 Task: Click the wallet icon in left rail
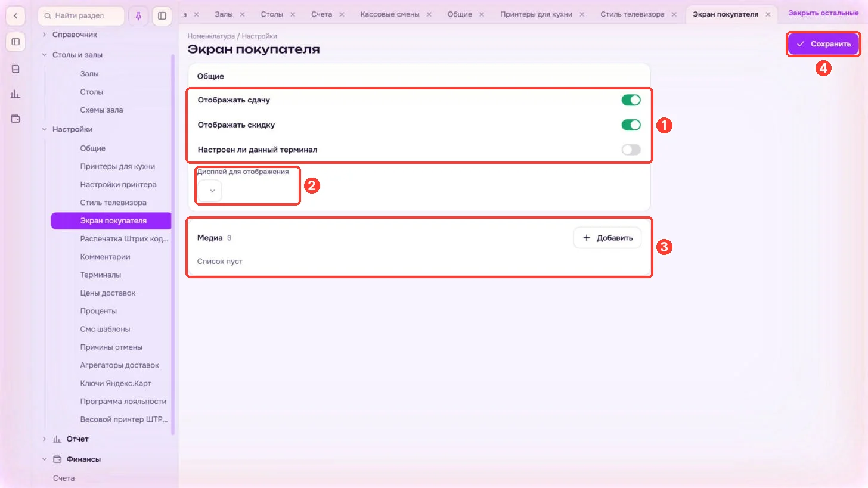click(15, 119)
